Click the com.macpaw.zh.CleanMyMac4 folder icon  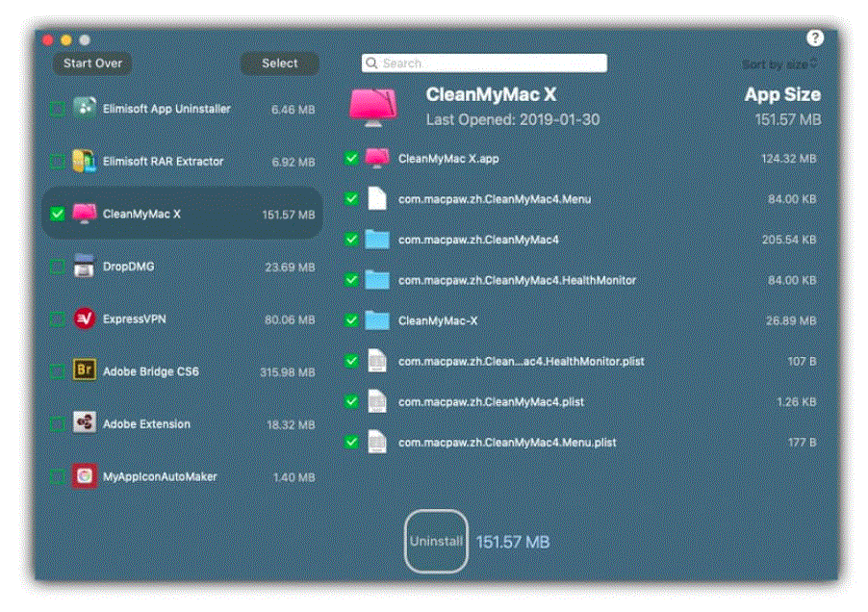[377, 239]
